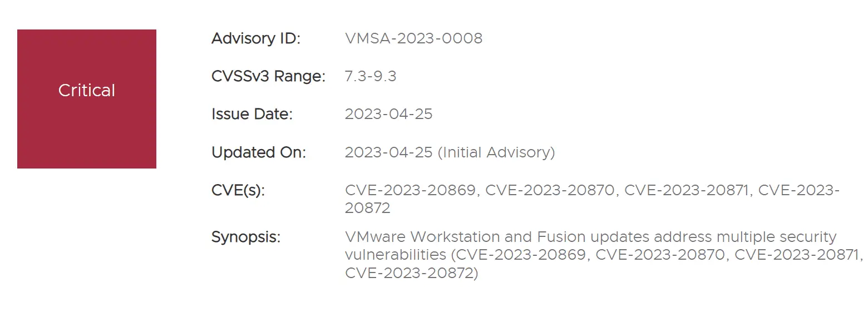Click the Synopsis label
This screenshot has height=317, width=868.
click(246, 237)
